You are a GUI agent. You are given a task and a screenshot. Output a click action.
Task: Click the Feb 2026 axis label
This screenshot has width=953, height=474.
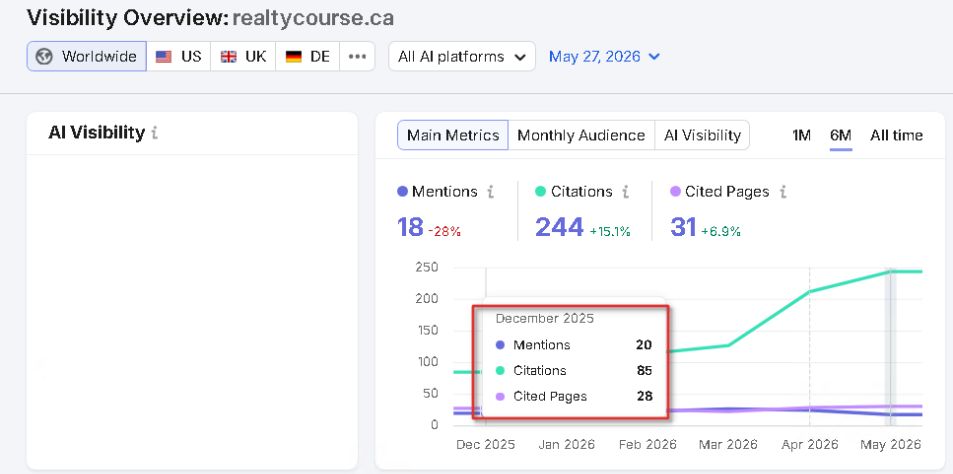(x=647, y=445)
